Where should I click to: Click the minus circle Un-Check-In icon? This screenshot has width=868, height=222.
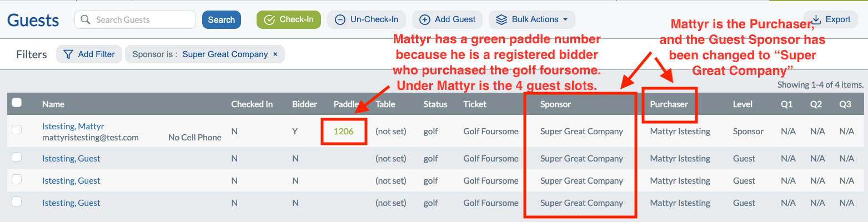pyautogui.click(x=340, y=19)
